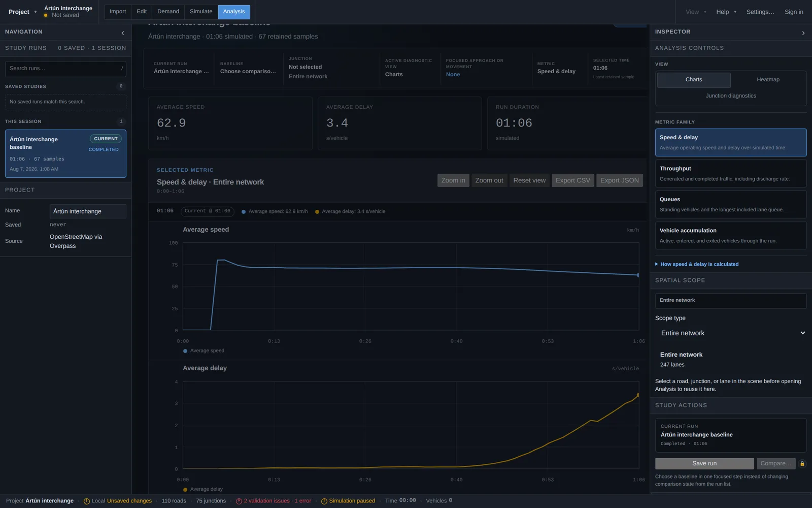Collapse the Inspector panel chevron

(803, 33)
